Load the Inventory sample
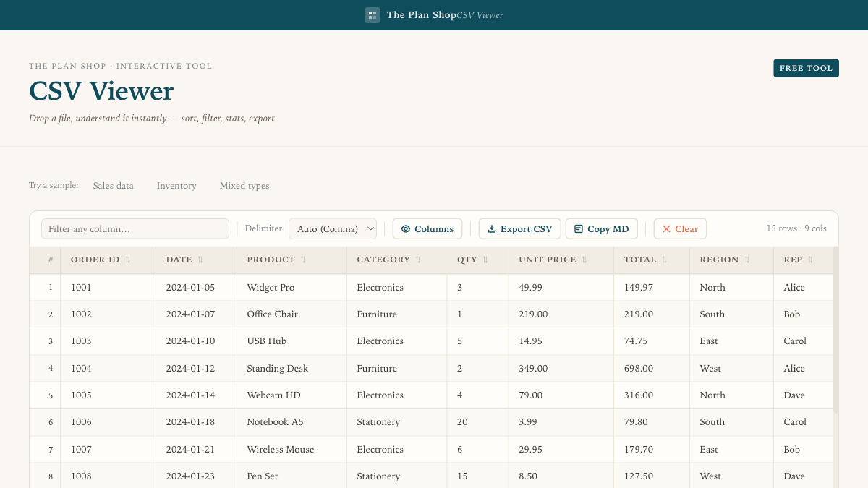The width and height of the screenshot is (868, 488). click(176, 186)
